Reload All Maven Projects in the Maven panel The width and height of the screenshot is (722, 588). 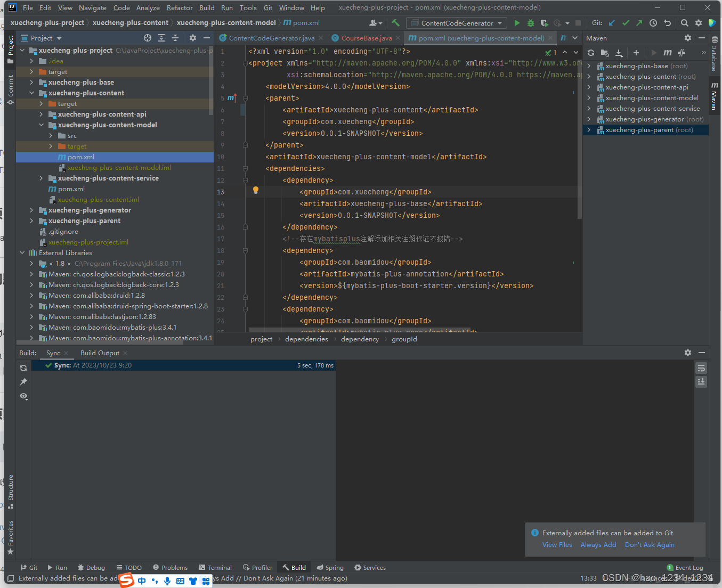coord(590,53)
